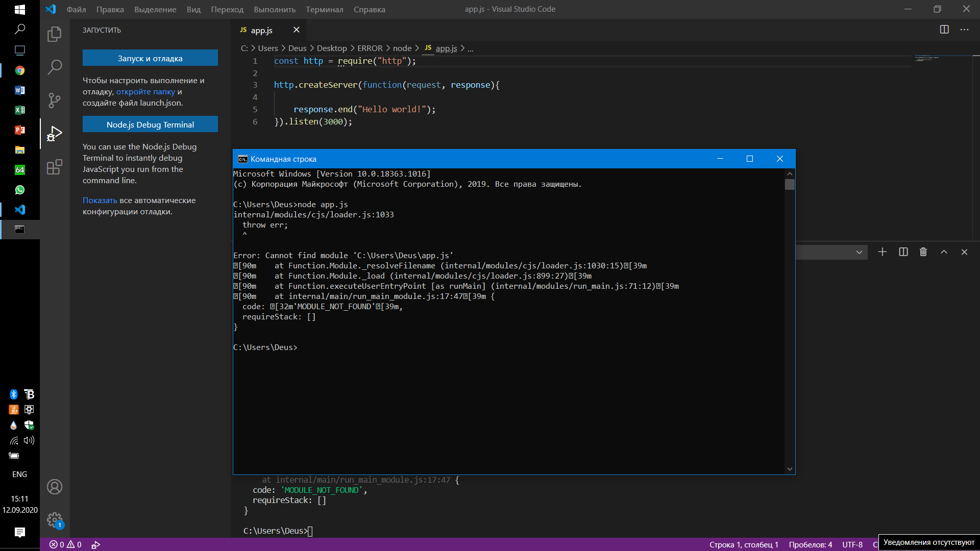
Task: Expand the Deus breadcrumb
Action: tap(297, 48)
